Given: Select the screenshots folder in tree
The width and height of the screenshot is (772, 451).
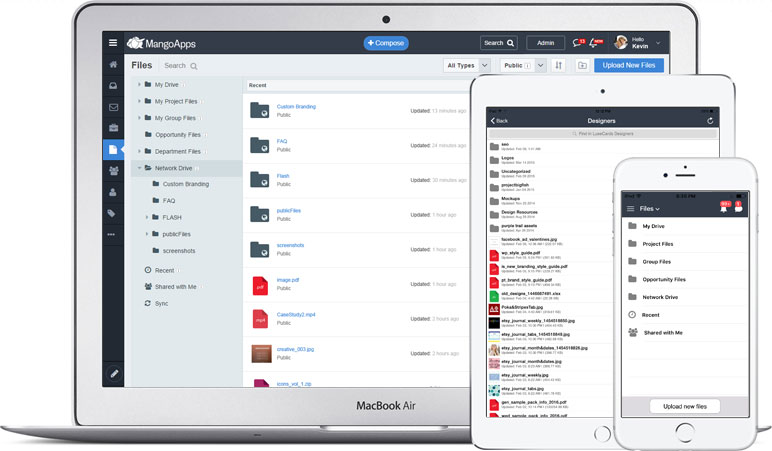Looking at the screenshot, I should tap(179, 251).
